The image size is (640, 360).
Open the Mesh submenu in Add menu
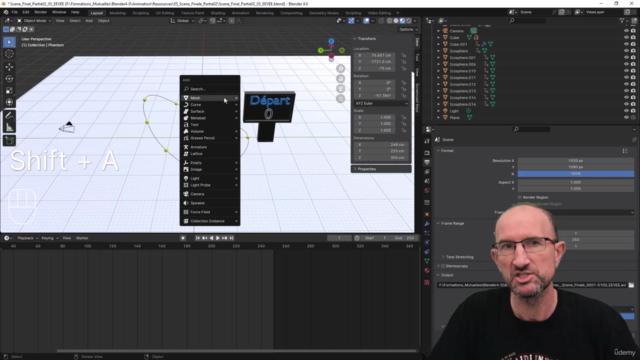(210, 98)
